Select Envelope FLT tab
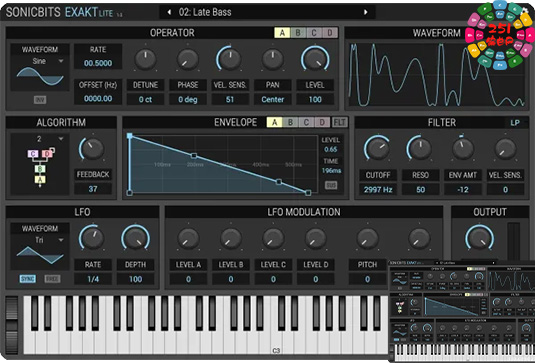 [x=339, y=122]
